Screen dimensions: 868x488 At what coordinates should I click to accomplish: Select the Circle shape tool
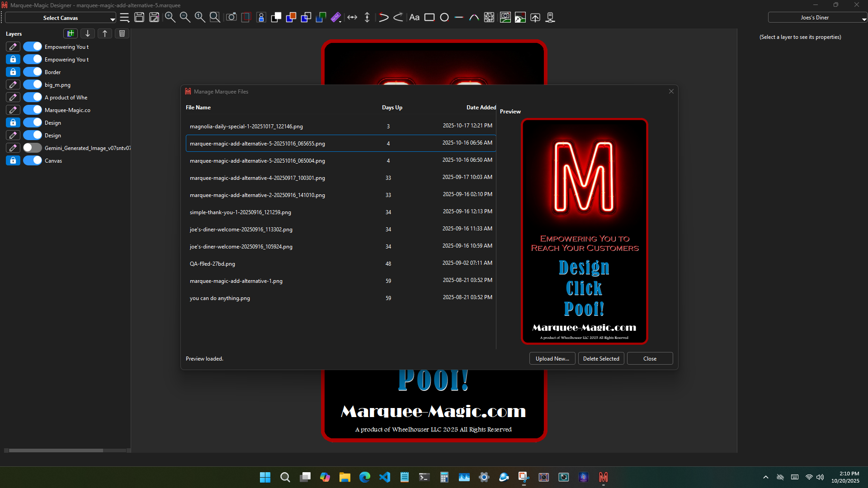[x=444, y=18]
